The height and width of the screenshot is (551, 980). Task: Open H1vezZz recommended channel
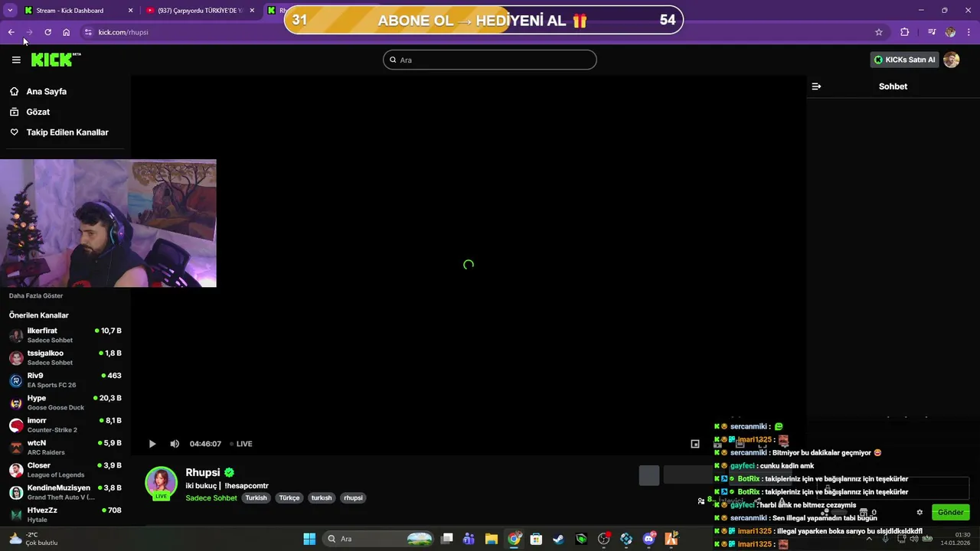point(65,514)
